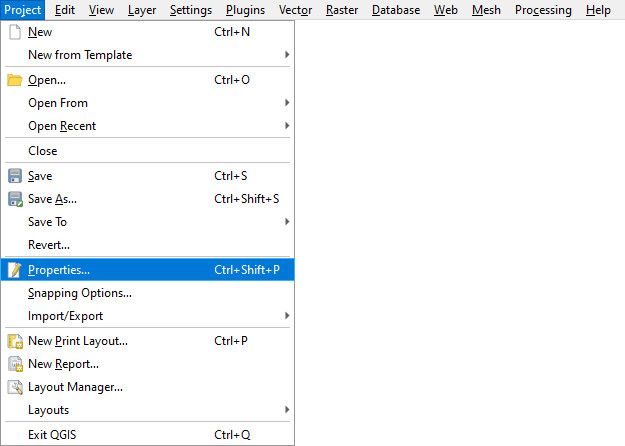Image resolution: width=625 pixels, height=446 pixels.
Task: Expand the Import/Export submenu arrow
Action: 287,316
